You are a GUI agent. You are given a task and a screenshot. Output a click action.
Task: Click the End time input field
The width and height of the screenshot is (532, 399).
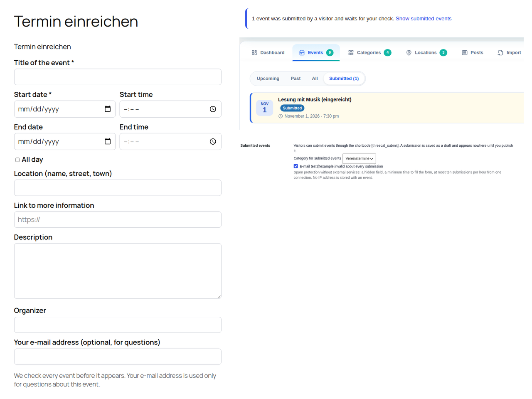pos(170,141)
